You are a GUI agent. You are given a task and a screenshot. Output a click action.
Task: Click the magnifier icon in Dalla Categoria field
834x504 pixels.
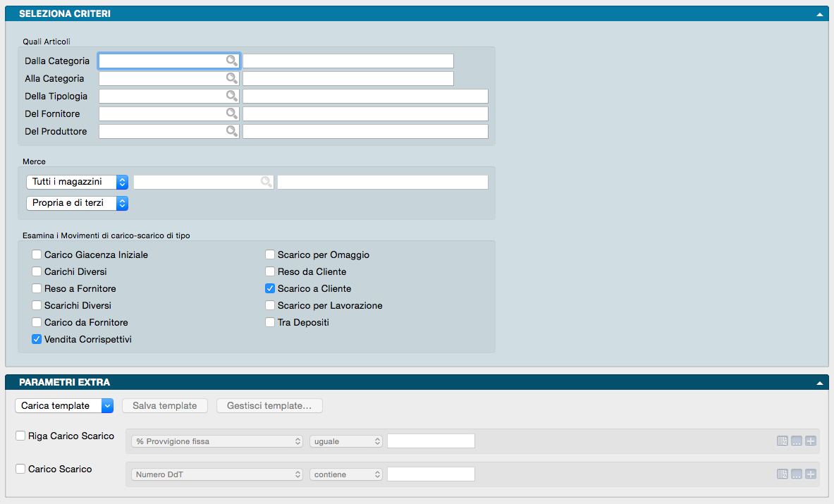pos(231,61)
